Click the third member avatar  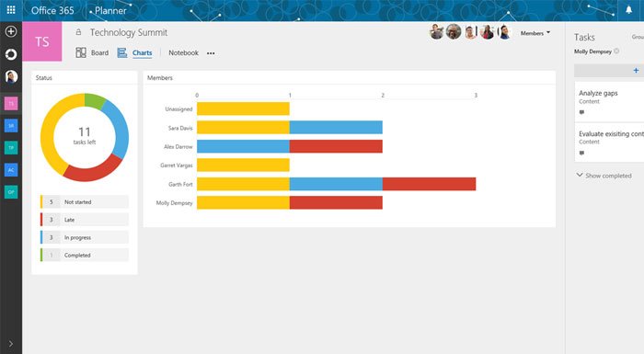pyautogui.click(x=471, y=32)
